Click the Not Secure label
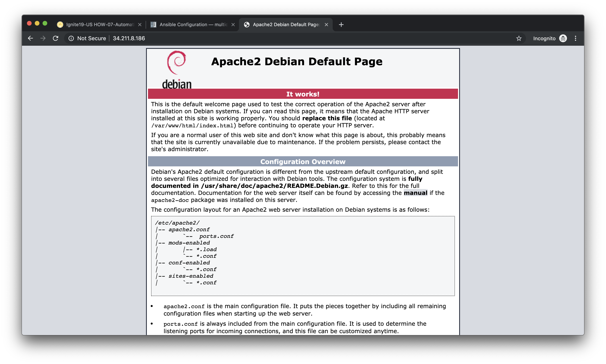 coord(91,38)
